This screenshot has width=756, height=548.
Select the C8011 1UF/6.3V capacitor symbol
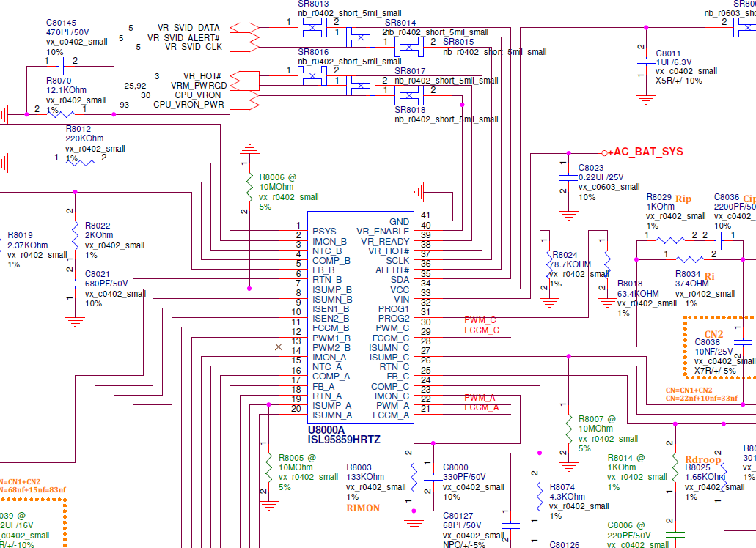tap(646, 62)
